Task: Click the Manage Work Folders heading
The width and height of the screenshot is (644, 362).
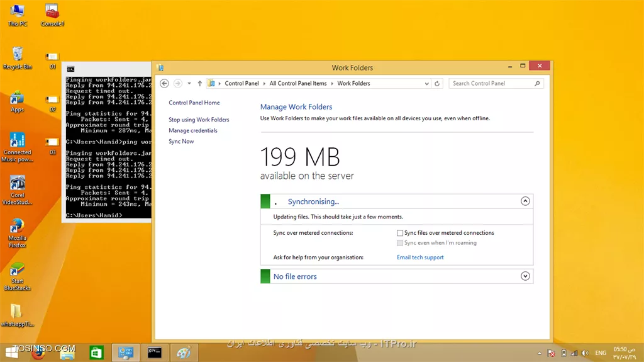Action: 296,107
